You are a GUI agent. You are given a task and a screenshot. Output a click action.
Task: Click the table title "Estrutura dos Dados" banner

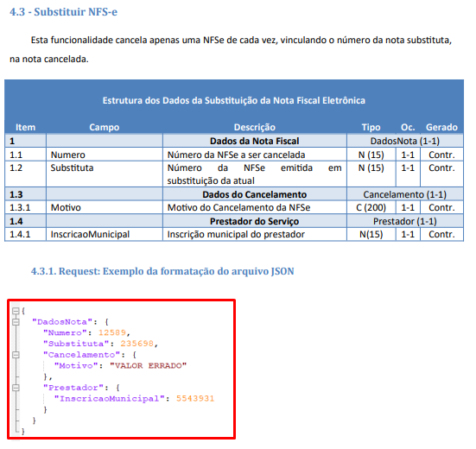coord(234,100)
